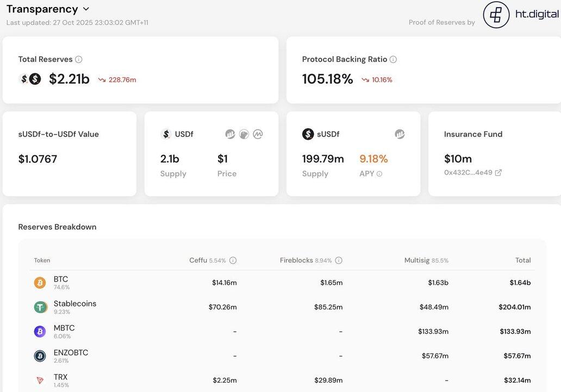Click the Multisig column header
Image resolution: width=561 pixels, height=392 pixels.
coord(417,260)
